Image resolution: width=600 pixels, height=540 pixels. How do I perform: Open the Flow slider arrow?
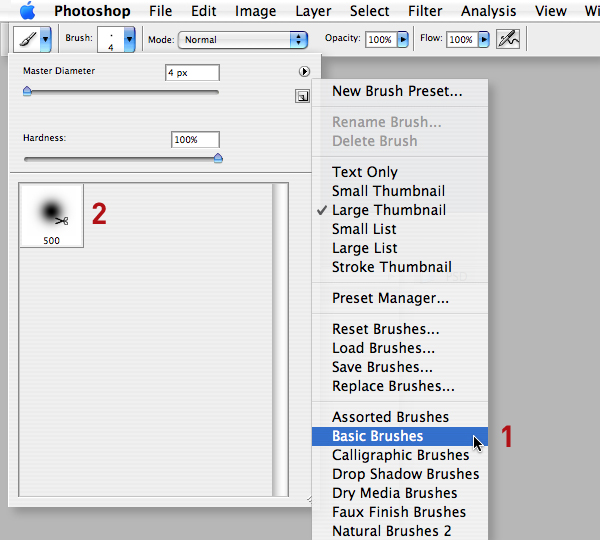coord(484,39)
